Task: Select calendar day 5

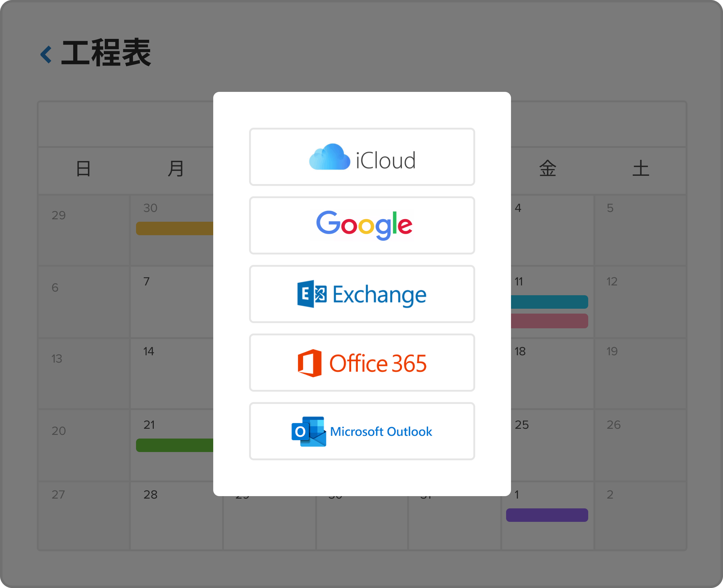Action: click(x=610, y=208)
